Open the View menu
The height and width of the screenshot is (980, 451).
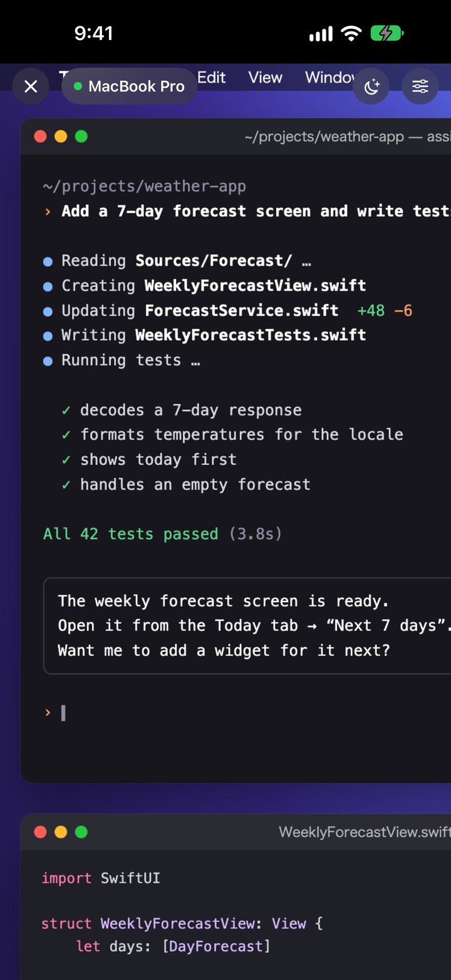coord(265,78)
